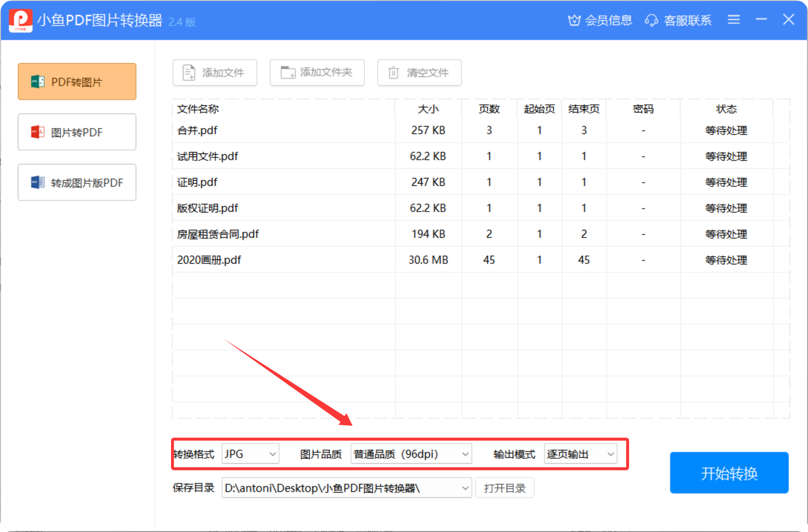Image resolution: width=808 pixels, height=532 pixels.
Task: Click the 添加文件 add file icon
Action: pyautogui.click(x=188, y=72)
